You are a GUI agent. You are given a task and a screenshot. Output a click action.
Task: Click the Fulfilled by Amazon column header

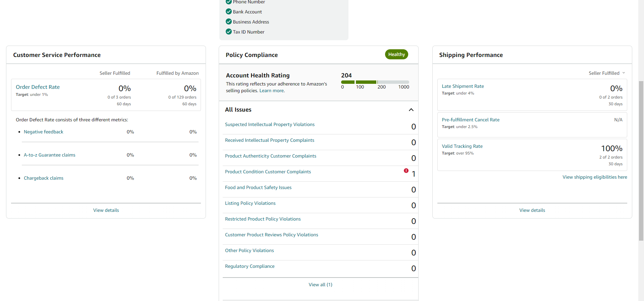point(177,73)
